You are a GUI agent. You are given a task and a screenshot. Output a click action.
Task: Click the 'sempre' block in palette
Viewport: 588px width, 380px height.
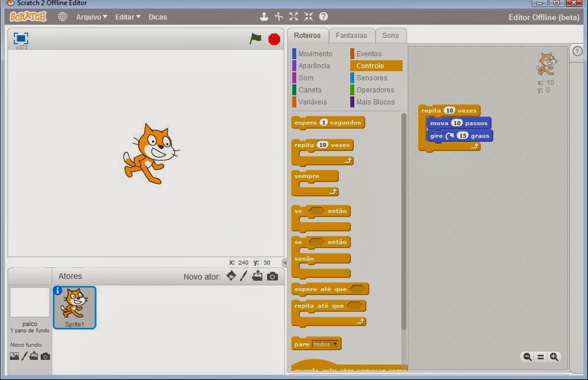(x=315, y=183)
